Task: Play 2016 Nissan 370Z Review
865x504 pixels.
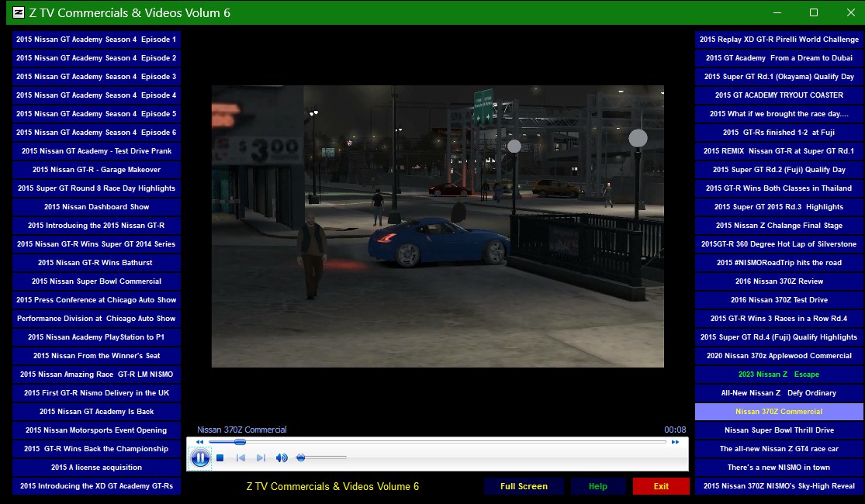Action: (779, 281)
